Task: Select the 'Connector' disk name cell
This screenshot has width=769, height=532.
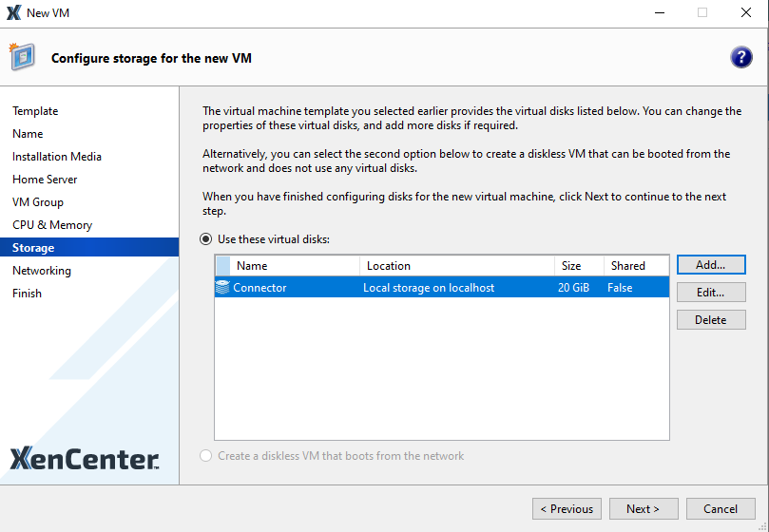Action: point(260,288)
